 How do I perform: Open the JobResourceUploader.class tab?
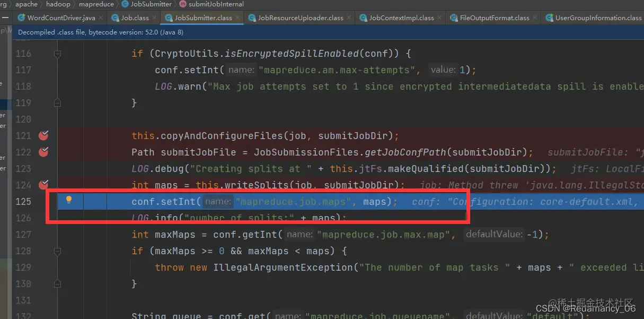tap(301, 18)
